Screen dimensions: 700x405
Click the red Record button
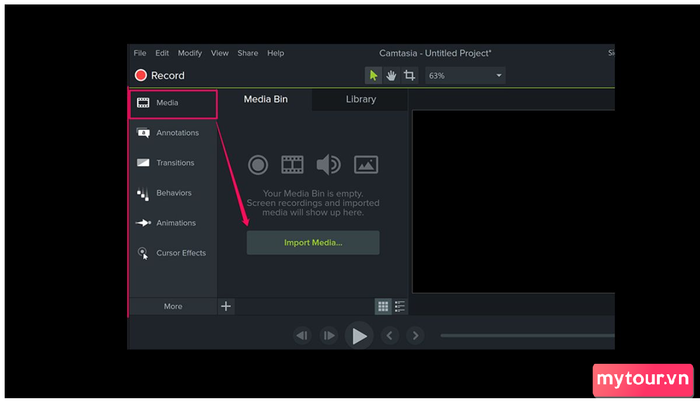pyautogui.click(x=159, y=75)
